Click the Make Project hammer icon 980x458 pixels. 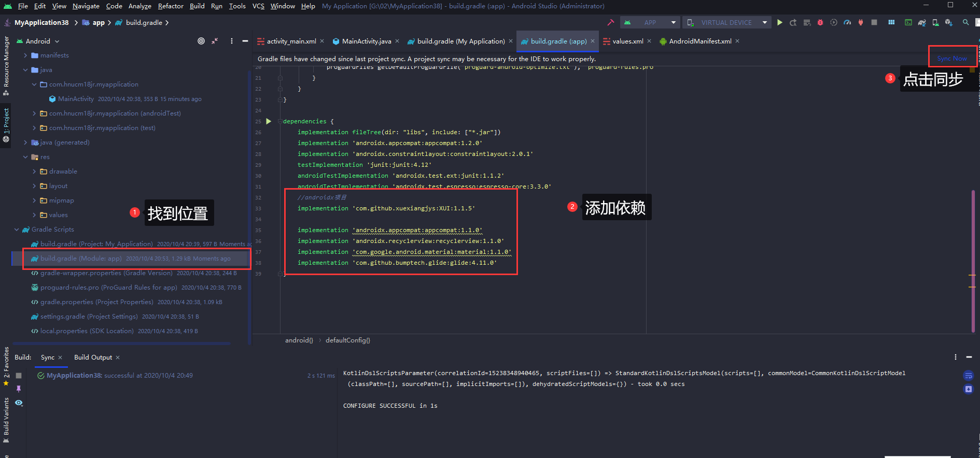click(x=611, y=22)
